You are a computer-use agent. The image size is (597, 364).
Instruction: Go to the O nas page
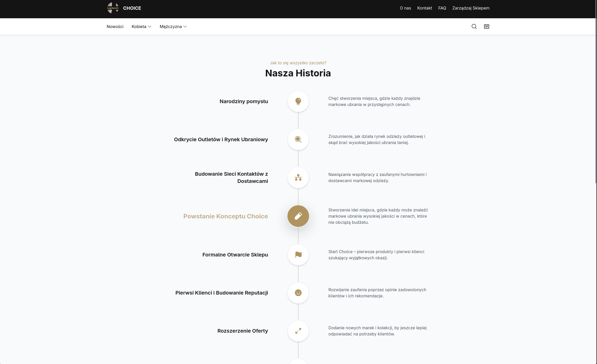click(405, 8)
